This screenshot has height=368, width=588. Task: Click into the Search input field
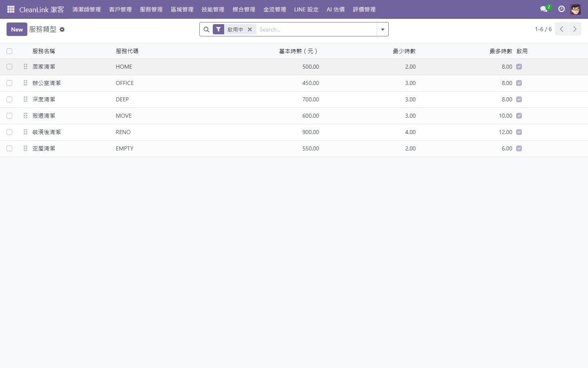316,29
